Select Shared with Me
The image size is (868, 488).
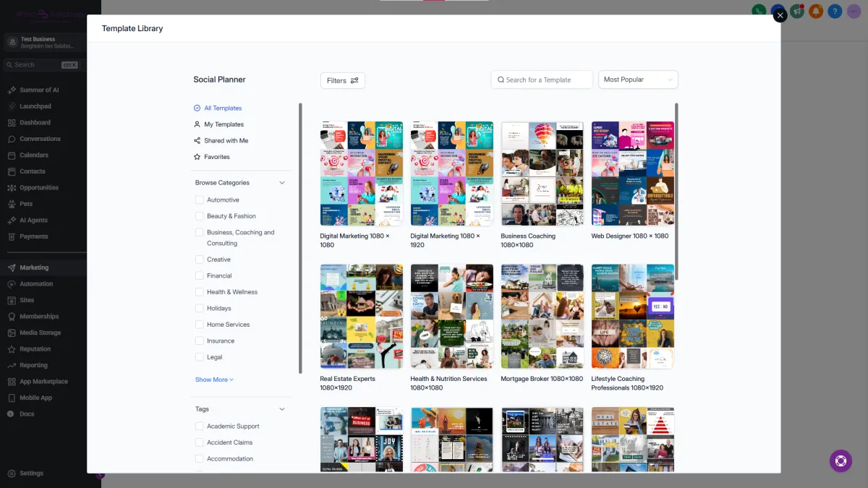pyautogui.click(x=221, y=141)
